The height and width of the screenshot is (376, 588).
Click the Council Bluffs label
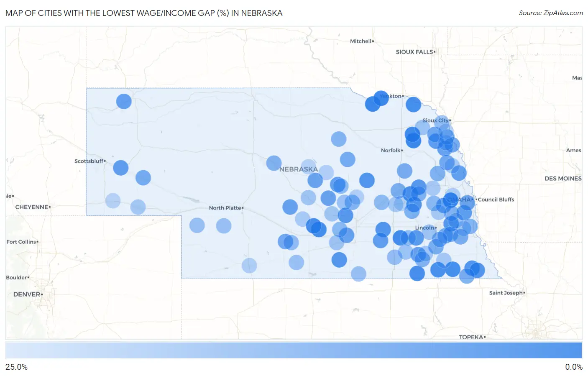(496, 200)
